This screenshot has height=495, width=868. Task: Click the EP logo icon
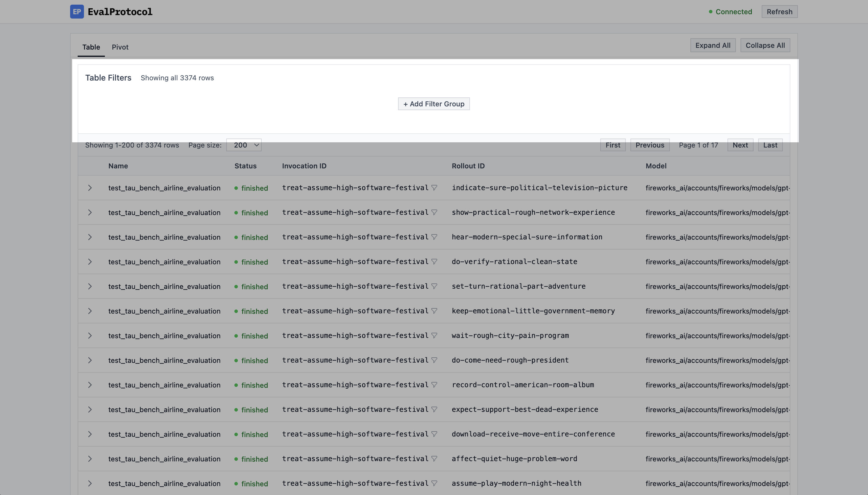click(77, 12)
